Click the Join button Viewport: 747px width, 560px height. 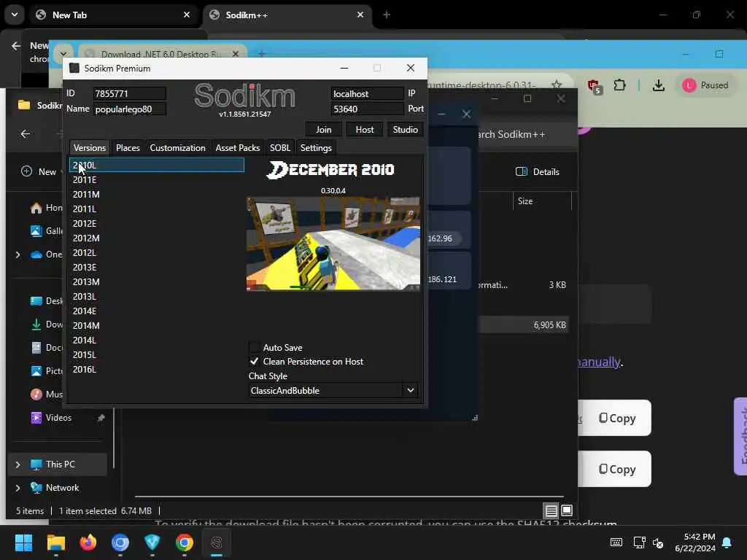coord(323,130)
